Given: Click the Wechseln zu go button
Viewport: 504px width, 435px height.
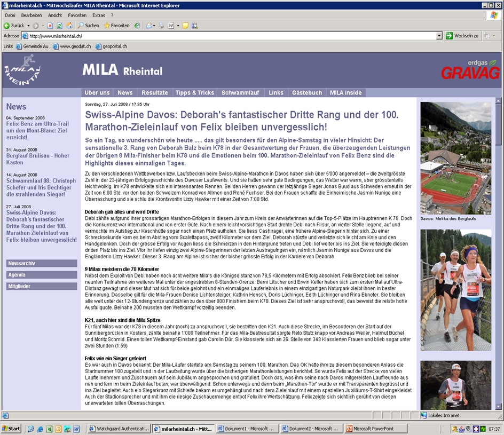Looking at the screenshot, I should [462, 36].
